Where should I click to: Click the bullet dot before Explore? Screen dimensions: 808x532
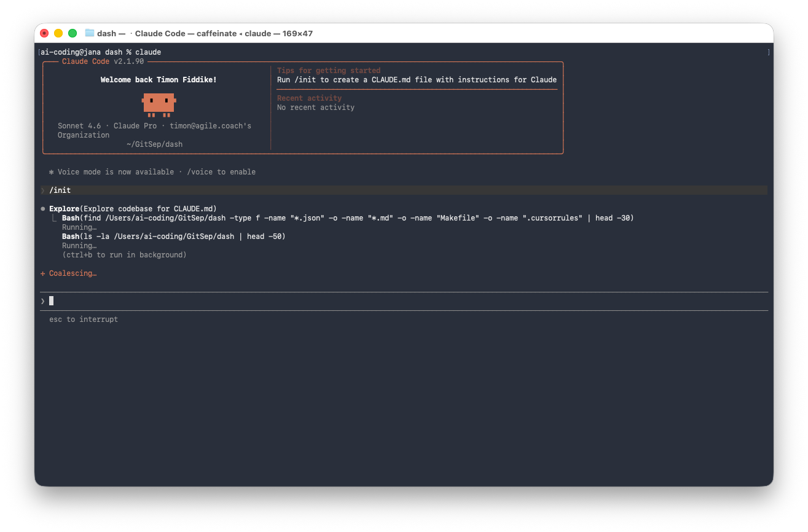pos(42,209)
